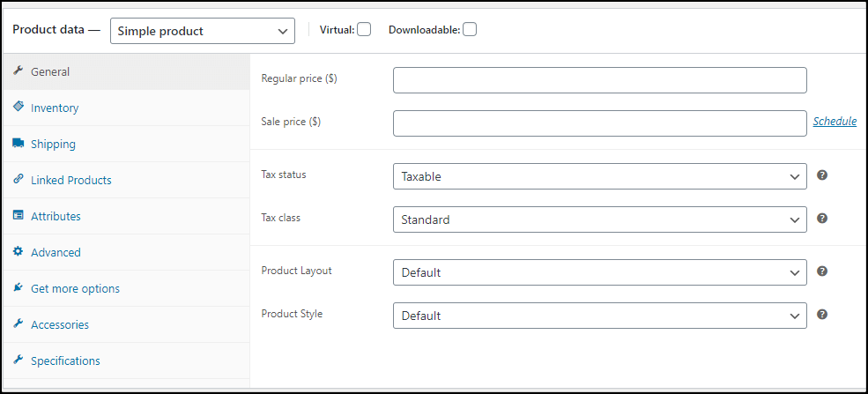This screenshot has height=394, width=868.
Task: Open the Specifications tab
Action: (65, 361)
